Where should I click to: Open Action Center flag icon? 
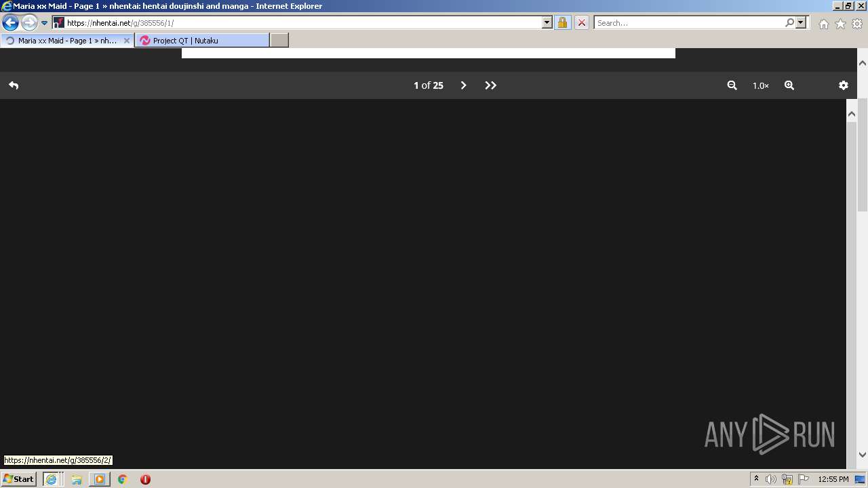pyautogui.click(x=804, y=479)
